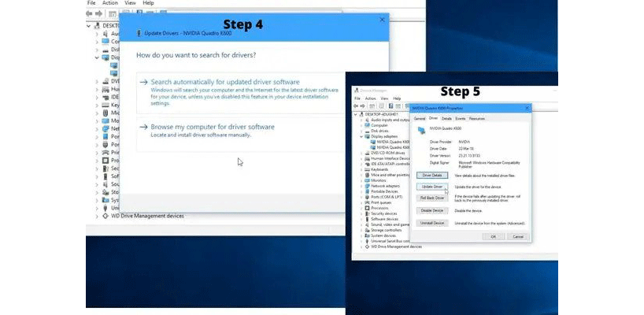Open View menu in smaller Device Manager window
Viewport: 644px width, 315px height.
click(384, 98)
